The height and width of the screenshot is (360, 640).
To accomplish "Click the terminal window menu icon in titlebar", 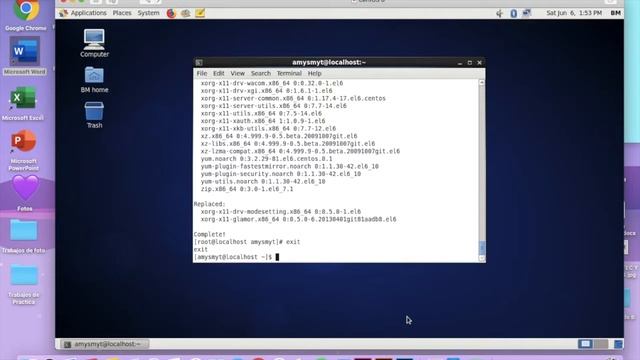I will click(199, 62).
